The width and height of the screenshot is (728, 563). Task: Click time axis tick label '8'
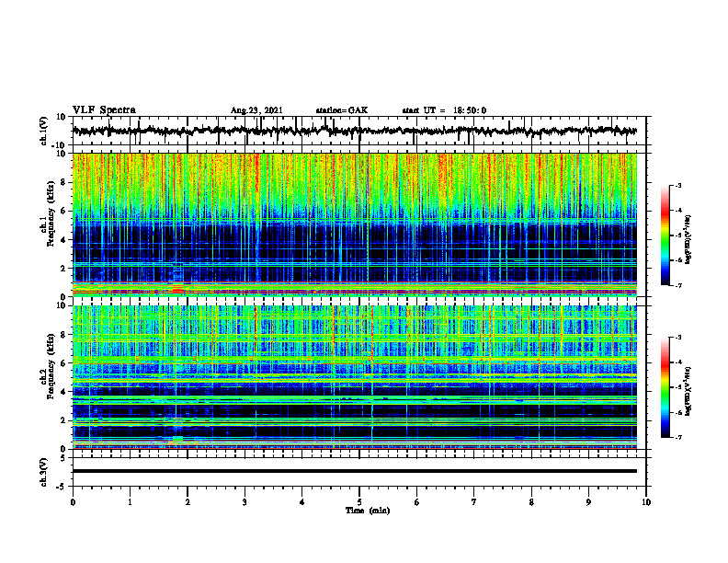coord(531,502)
